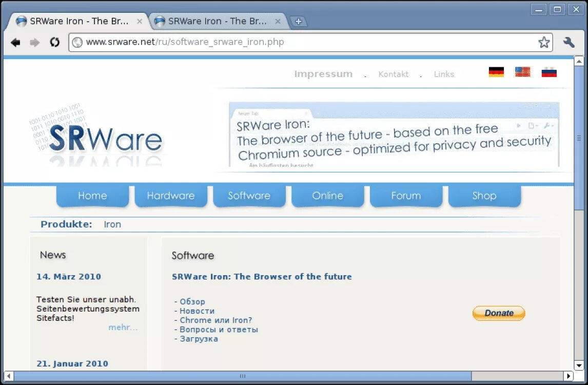Click the SRWare Iron banner image
Screen dimensions: 588x385
coord(394,134)
